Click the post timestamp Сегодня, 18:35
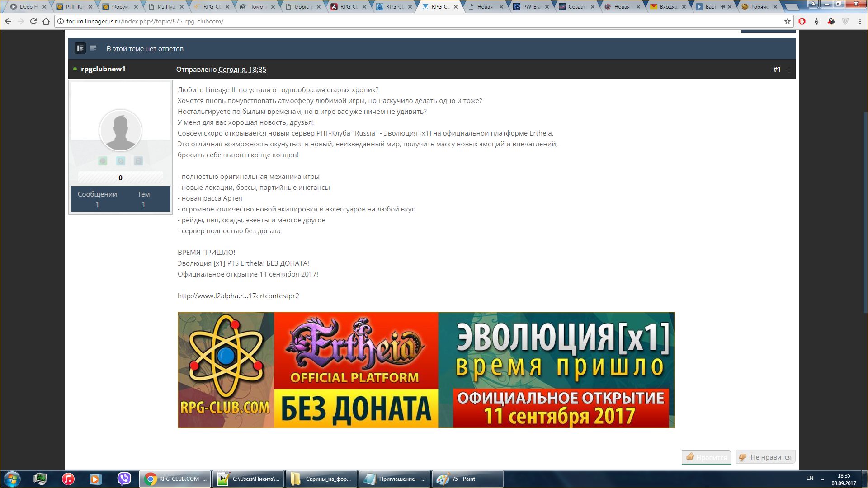 pos(242,70)
